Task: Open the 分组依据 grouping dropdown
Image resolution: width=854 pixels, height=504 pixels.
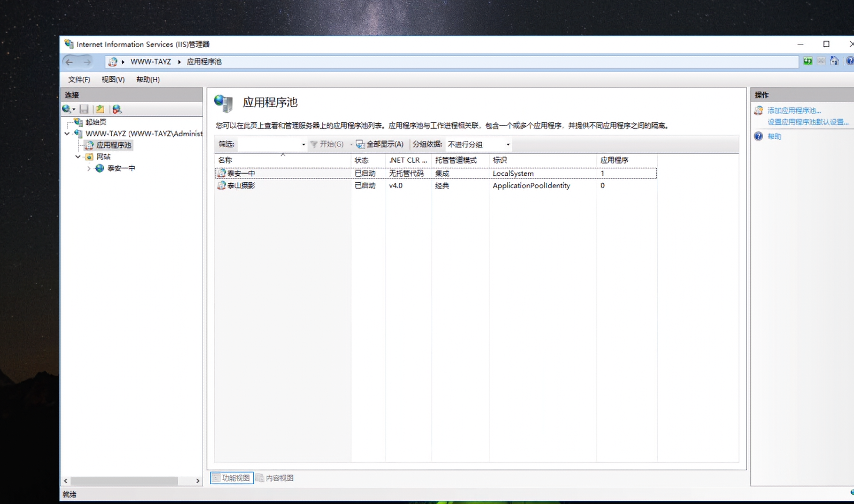Action: point(508,144)
